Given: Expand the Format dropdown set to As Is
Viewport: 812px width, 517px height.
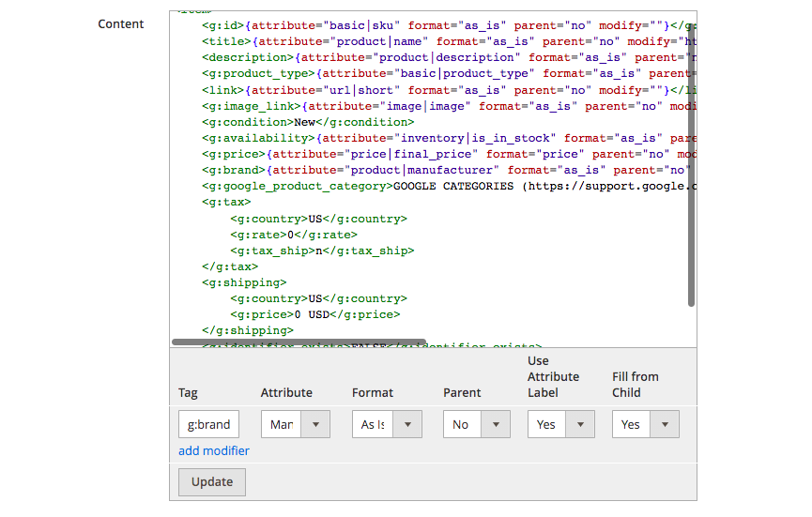Looking at the screenshot, I should click(386, 424).
